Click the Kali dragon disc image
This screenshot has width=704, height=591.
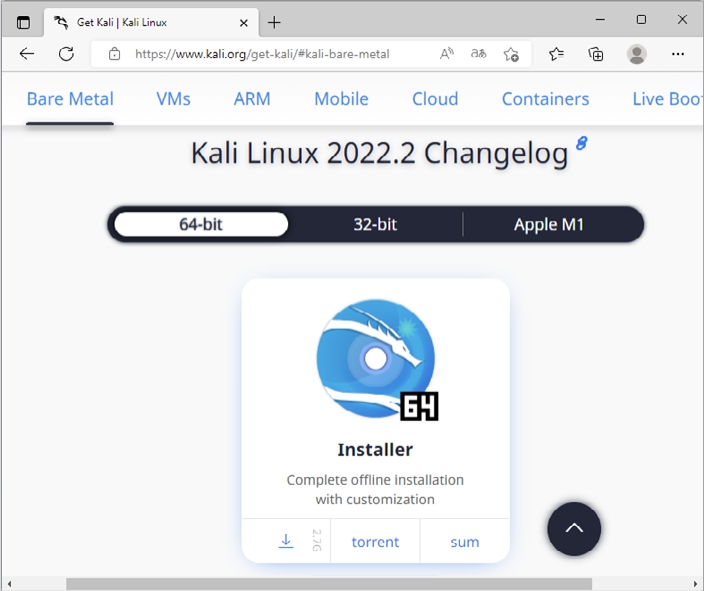(x=376, y=359)
